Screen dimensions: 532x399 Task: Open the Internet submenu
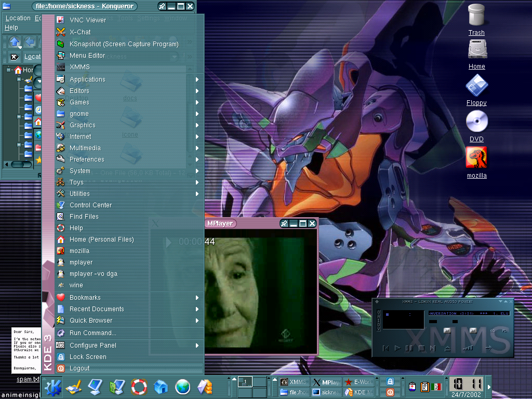coord(129,137)
